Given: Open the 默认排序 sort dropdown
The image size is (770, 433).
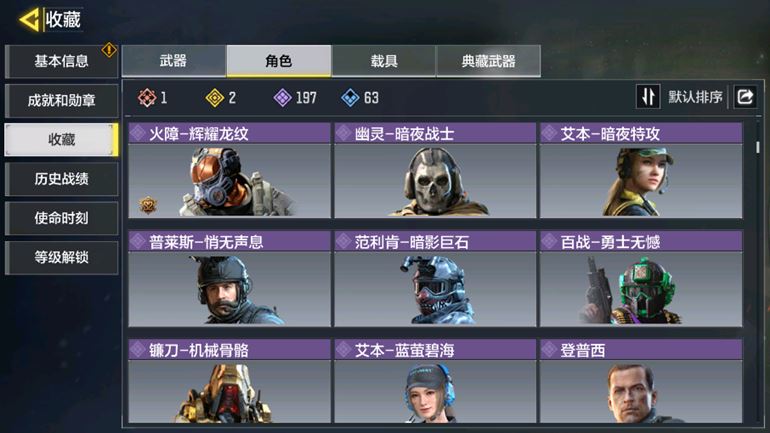Looking at the screenshot, I should [695, 97].
